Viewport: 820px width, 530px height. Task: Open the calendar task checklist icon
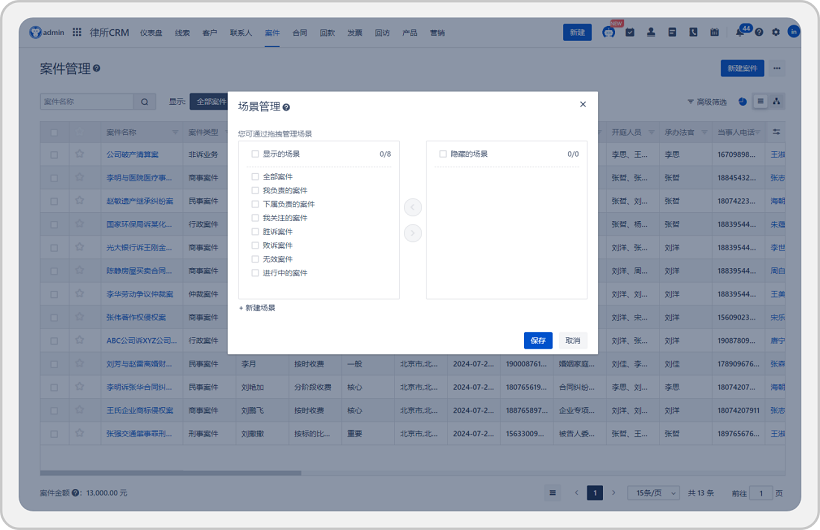[x=630, y=32]
